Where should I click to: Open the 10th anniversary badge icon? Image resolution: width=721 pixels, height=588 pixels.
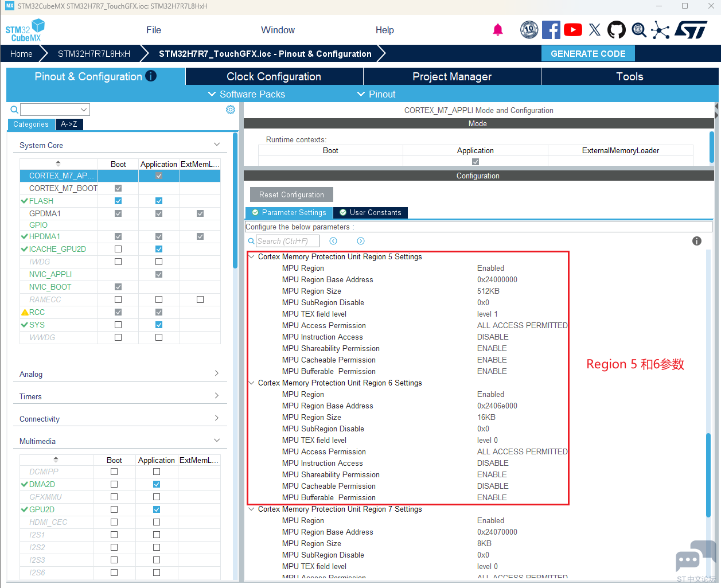click(529, 30)
